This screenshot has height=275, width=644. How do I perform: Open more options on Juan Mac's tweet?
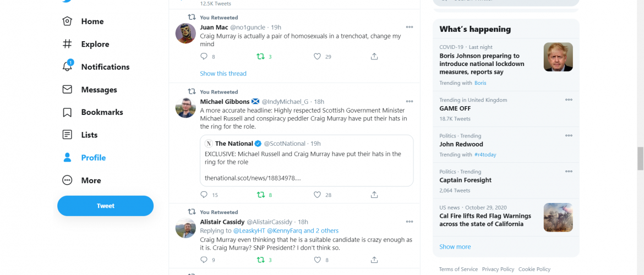[x=409, y=27]
